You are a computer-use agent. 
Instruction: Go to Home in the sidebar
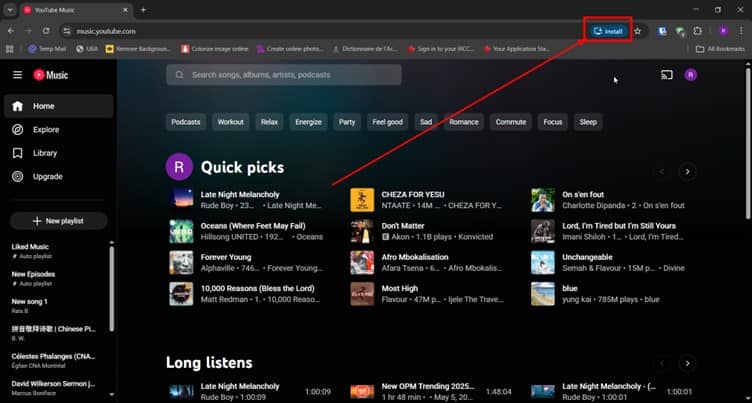pyautogui.click(x=59, y=106)
